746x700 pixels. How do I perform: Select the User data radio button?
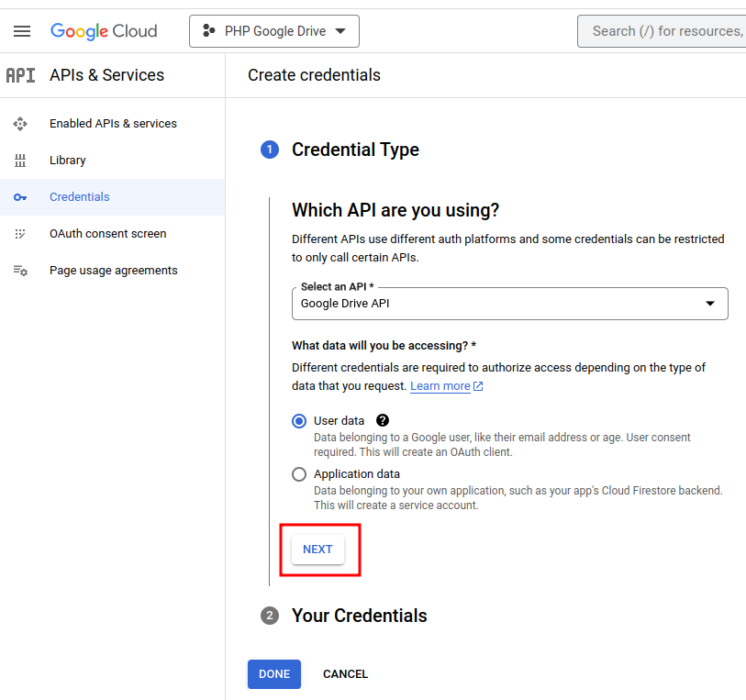click(299, 421)
